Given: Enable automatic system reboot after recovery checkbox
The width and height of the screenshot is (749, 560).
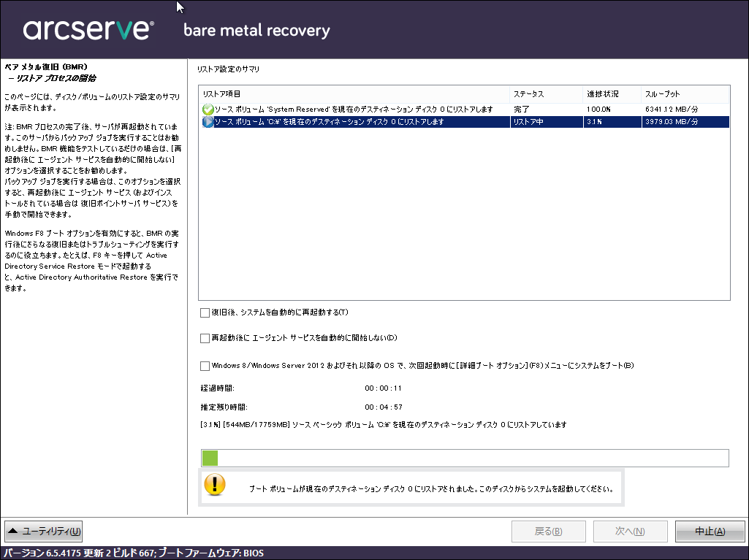Looking at the screenshot, I should (205, 312).
